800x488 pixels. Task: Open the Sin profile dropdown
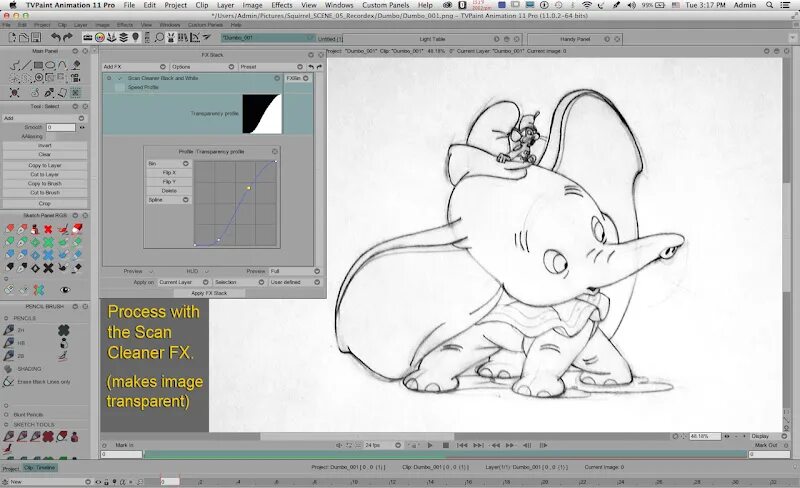[x=168, y=163]
